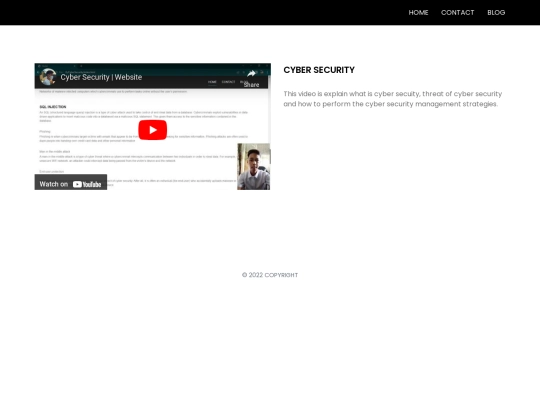Open the BLOG menu item
The image size is (540, 405).
click(x=496, y=13)
